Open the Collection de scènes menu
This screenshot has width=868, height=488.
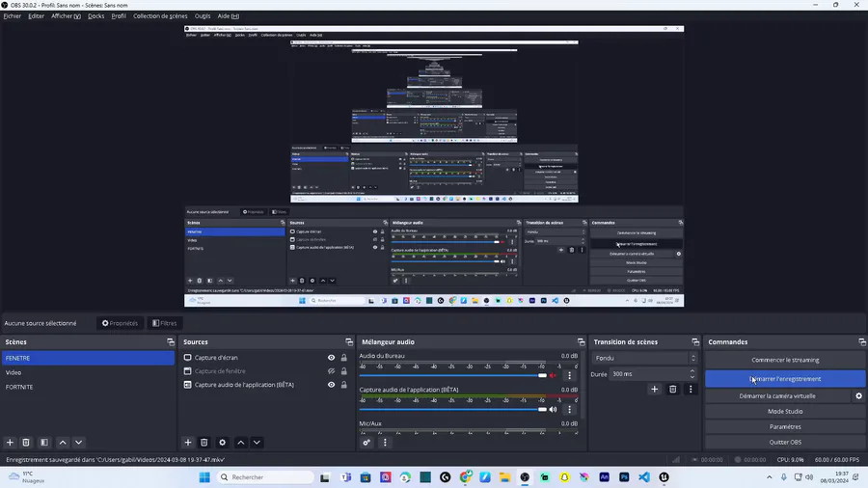click(160, 16)
